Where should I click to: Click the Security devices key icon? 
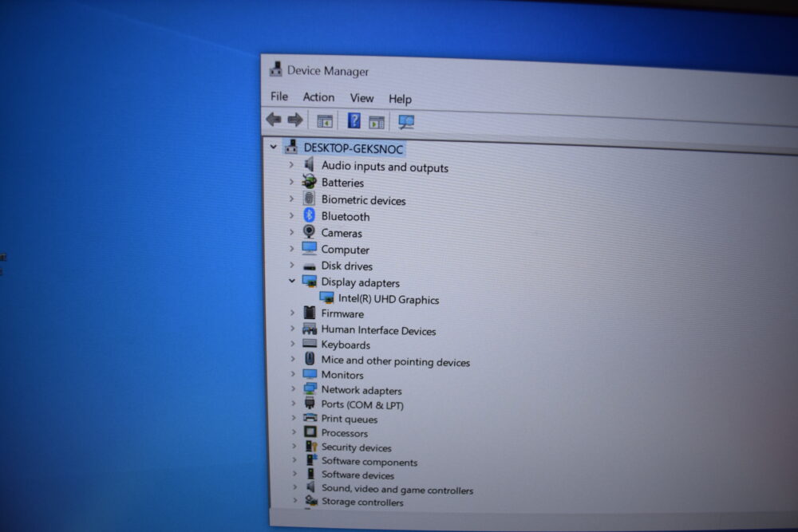click(x=311, y=446)
